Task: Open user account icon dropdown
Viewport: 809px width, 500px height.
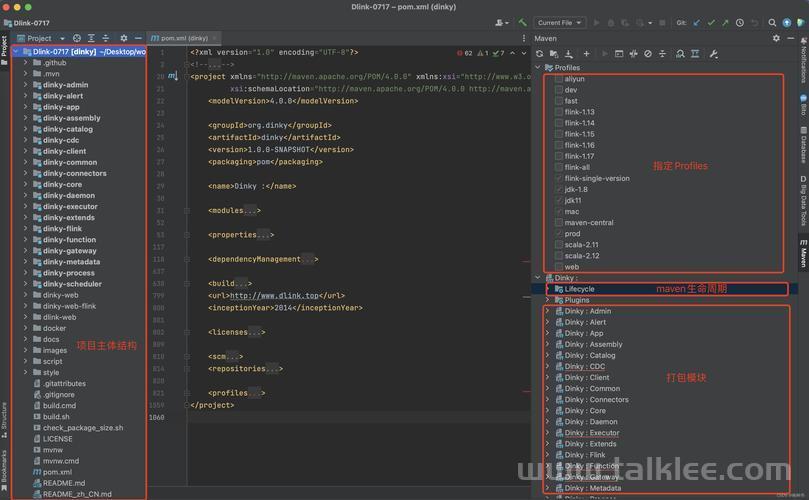Action: pos(501,23)
